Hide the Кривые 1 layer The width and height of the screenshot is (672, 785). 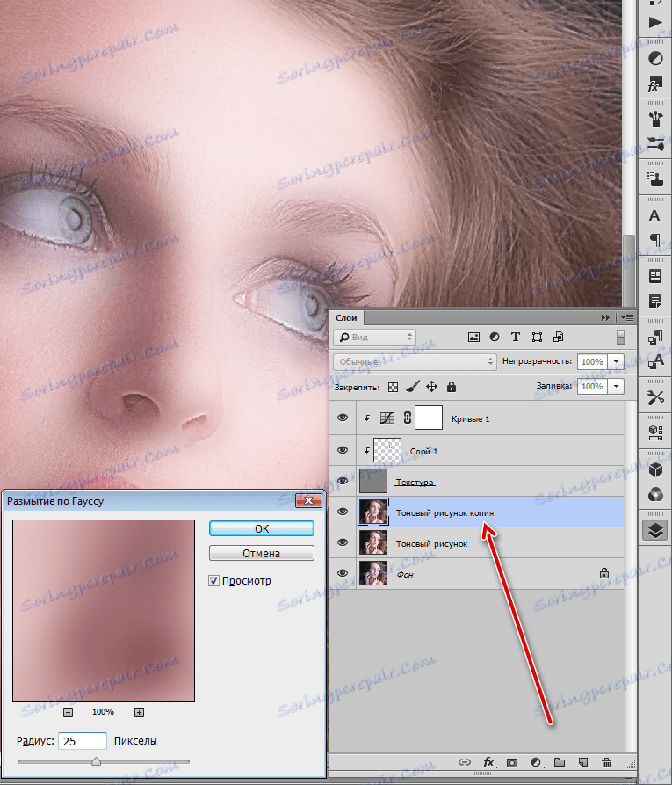click(x=343, y=418)
